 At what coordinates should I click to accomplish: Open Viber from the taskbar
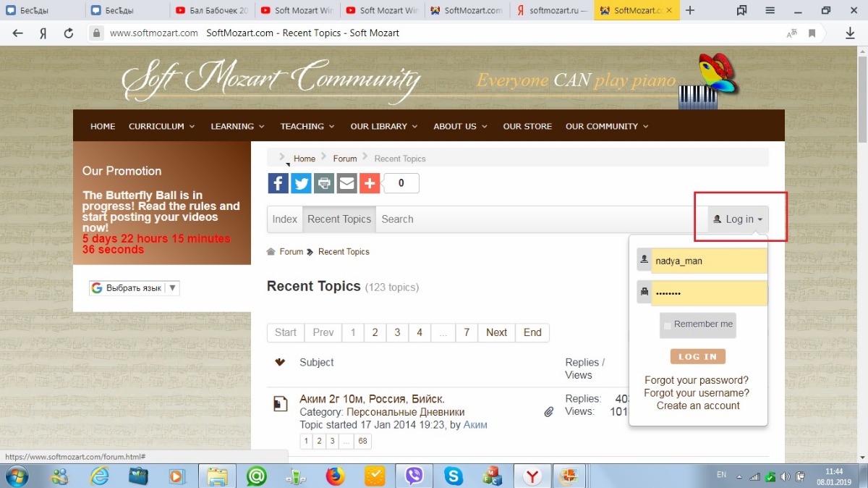(414, 476)
